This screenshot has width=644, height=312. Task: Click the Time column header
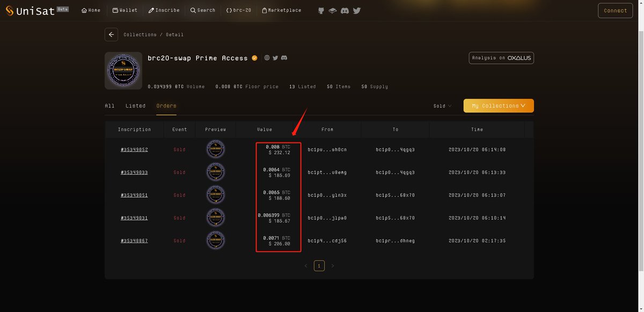(x=477, y=130)
